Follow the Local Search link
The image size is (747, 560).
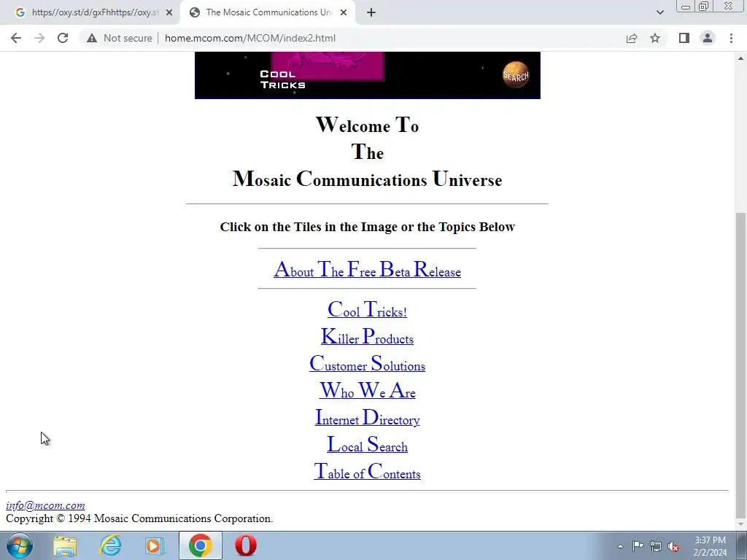click(368, 445)
